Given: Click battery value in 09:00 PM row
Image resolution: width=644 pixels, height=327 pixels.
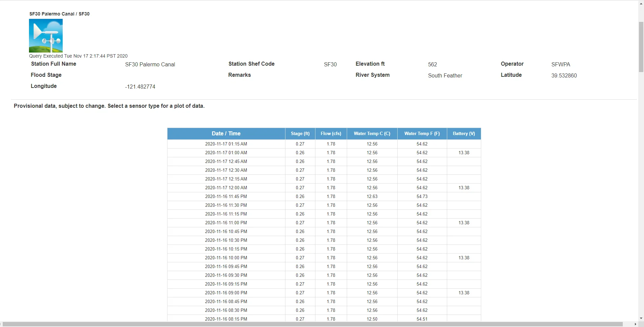Looking at the screenshot, I should click(x=464, y=293).
